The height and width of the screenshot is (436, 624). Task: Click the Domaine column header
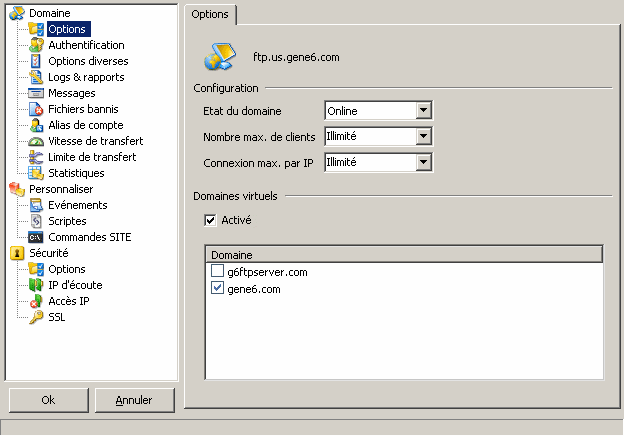404,255
